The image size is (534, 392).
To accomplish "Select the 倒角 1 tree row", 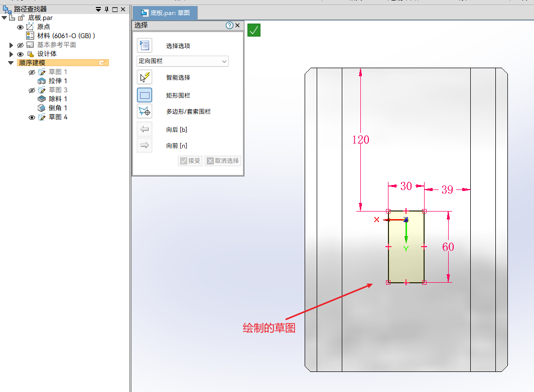I will click(58, 108).
